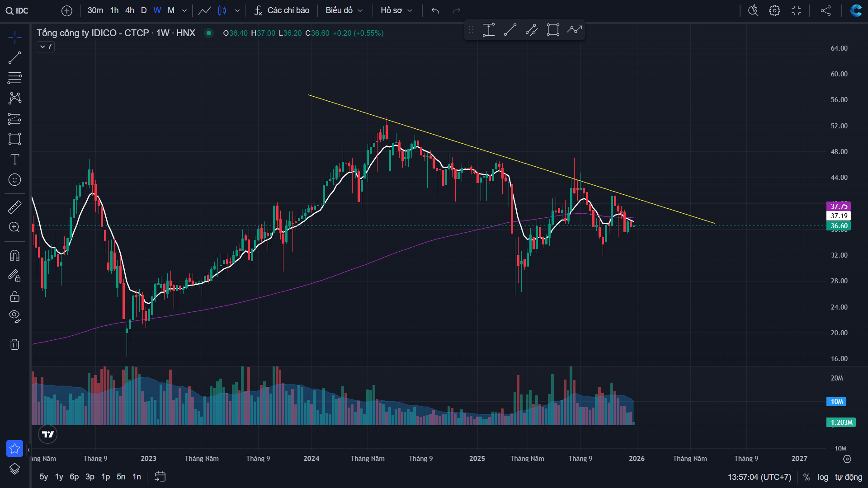Switch to the M monthly timeframe
Image resolution: width=868 pixels, height=488 pixels.
point(171,10)
